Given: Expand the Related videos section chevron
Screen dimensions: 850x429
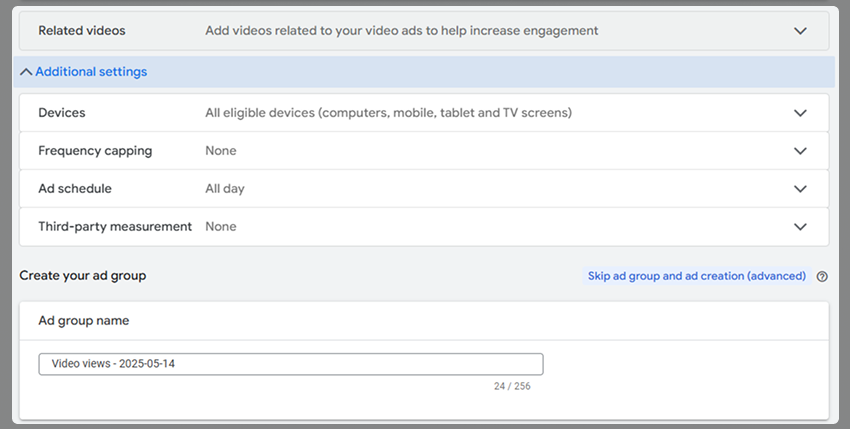Looking at the screenshot, I should click(800, 31).
